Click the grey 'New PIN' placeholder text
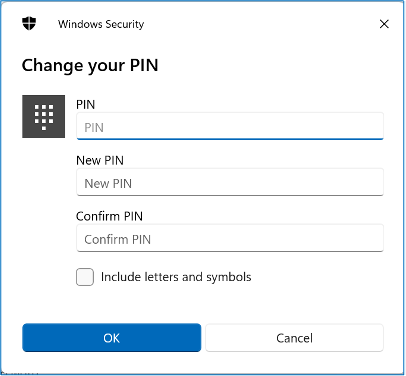Image resolution: width=406 pixels, height=376 pixels. tap(108, 184)
